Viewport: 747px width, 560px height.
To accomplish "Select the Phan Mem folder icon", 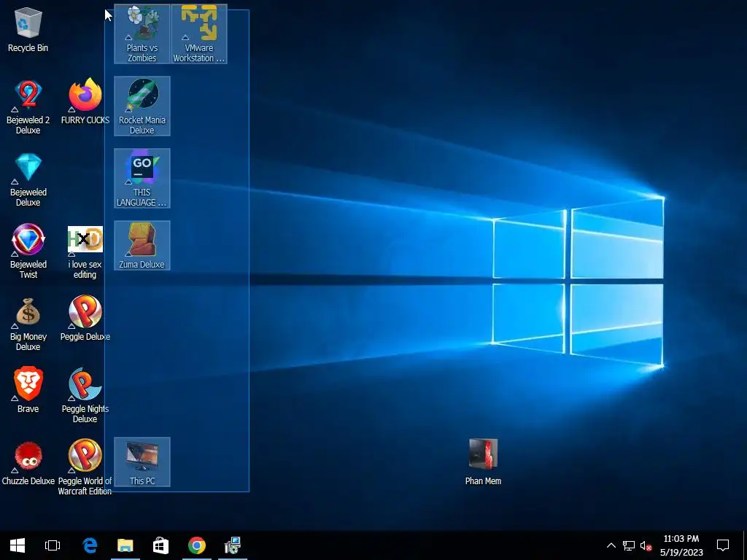I will 483,462.
